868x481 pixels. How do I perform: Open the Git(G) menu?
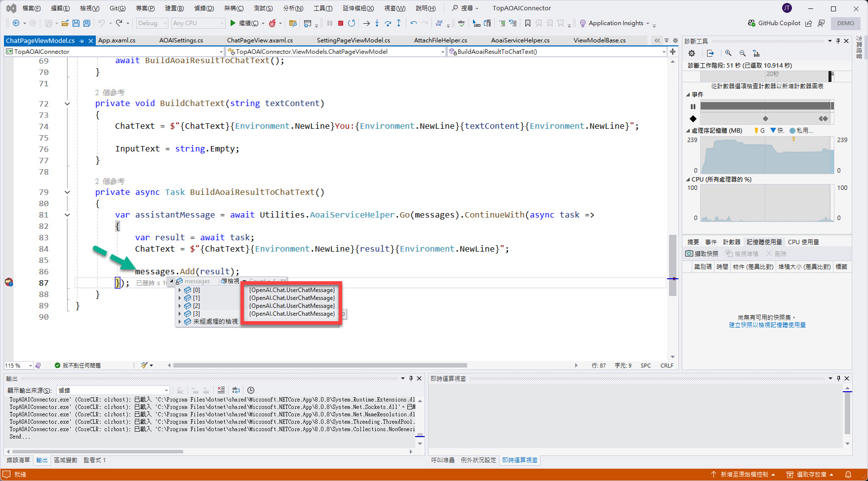(118, 8)
